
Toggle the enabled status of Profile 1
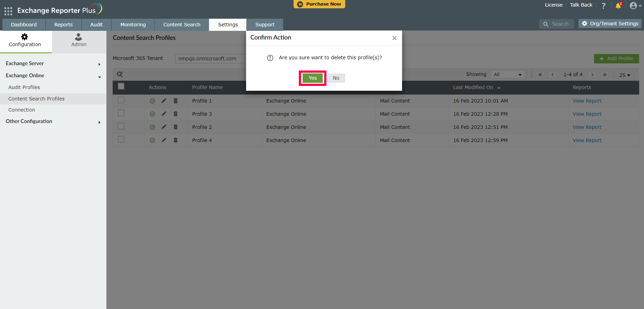(x=152, y=101)
